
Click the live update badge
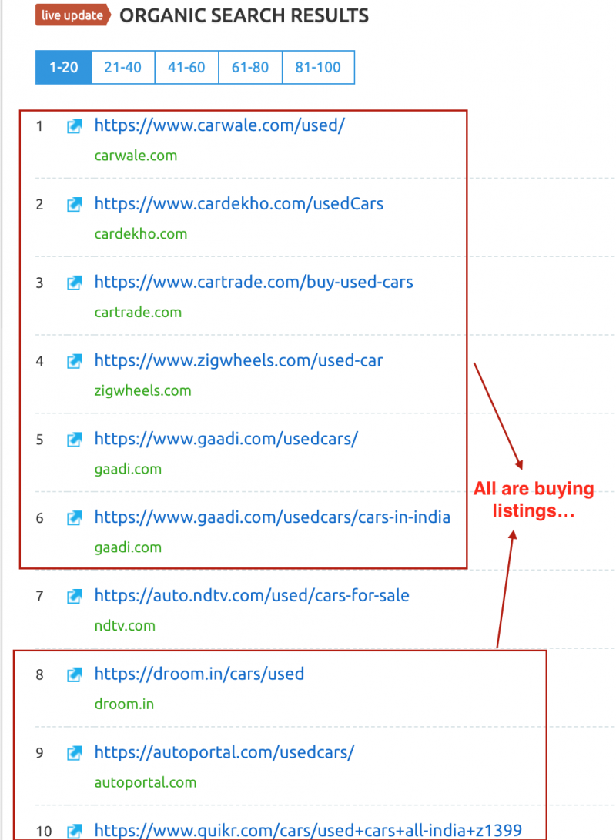[x=73, y=15]
